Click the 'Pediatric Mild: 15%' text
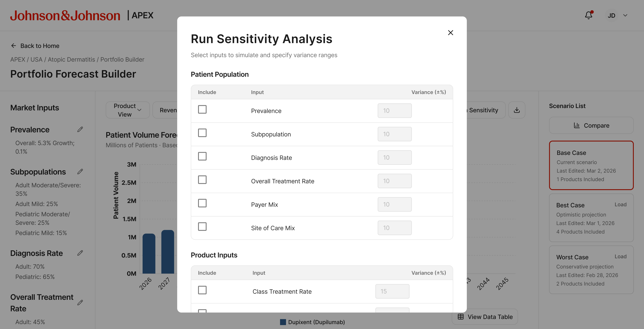The image size is (644, 329). click(x=41, y=233)
